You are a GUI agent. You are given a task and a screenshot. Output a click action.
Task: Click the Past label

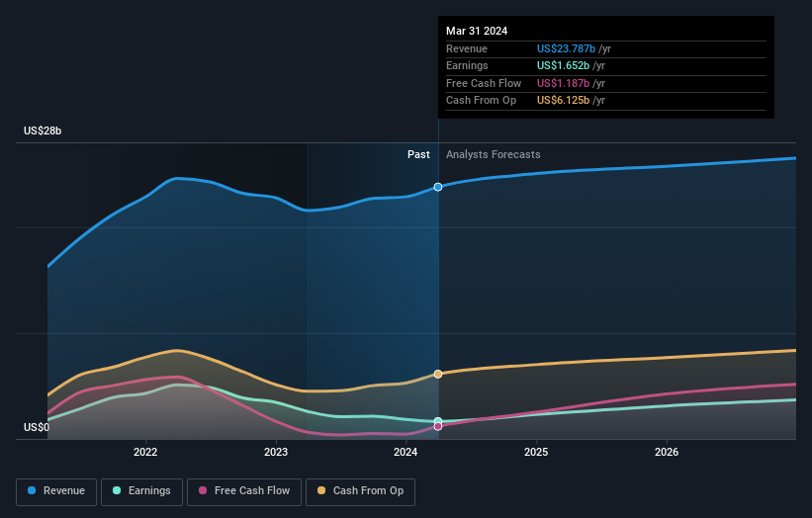pyautogui.click(x=418, y=154)
